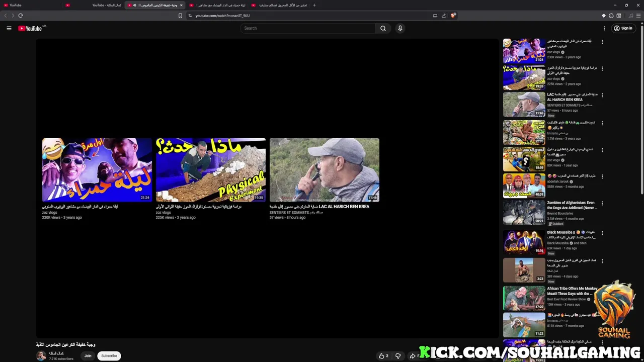Play end-screen video 'ليلة حمراء' thumbnail 21:24
The height and width of the screenshot is (362, 644).
point(97,170)
